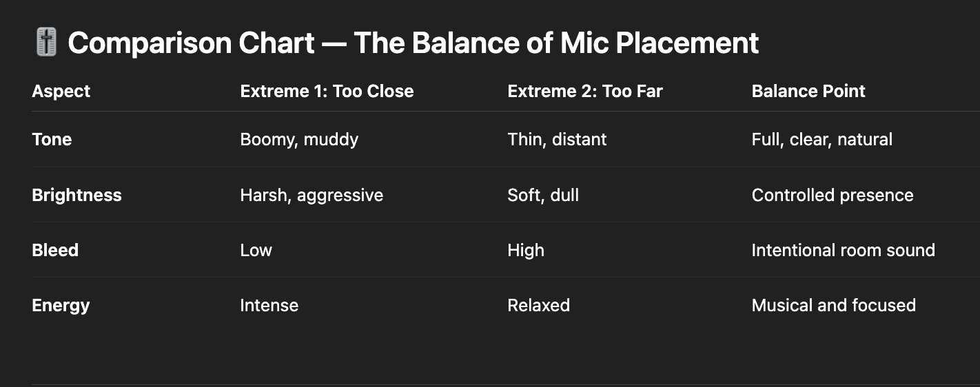Click the Aspect column header

pyautogui.click(x=61, y=91)
